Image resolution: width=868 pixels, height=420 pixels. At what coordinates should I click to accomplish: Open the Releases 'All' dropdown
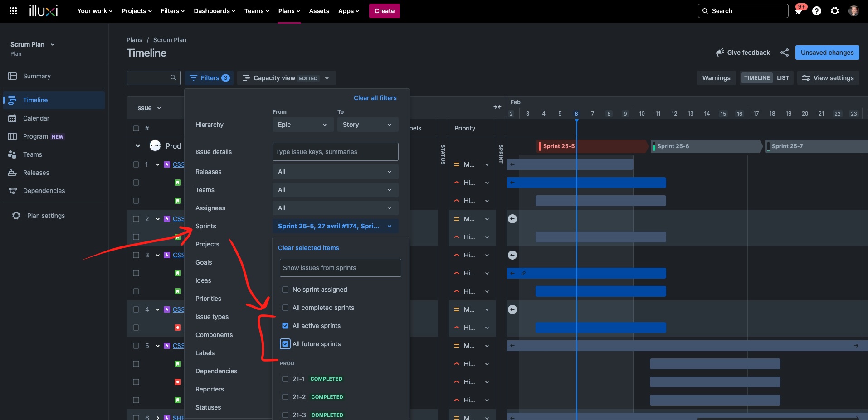tap(335, 172)
